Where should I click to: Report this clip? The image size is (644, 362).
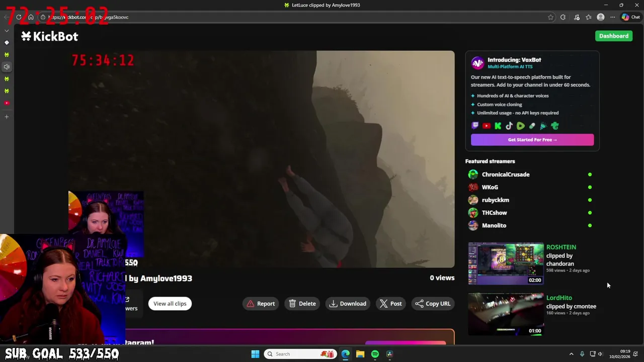point(261,304)
